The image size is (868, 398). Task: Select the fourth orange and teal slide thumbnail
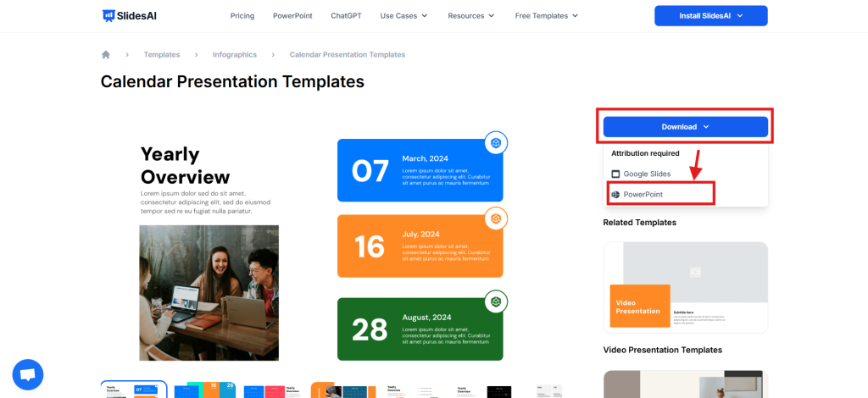click(343, 390)
